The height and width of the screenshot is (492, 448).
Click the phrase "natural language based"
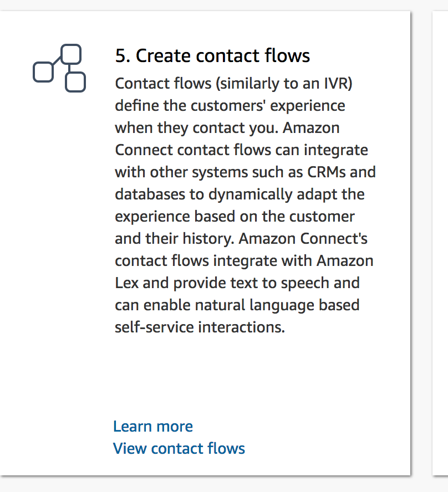click(x=277, y=305)
